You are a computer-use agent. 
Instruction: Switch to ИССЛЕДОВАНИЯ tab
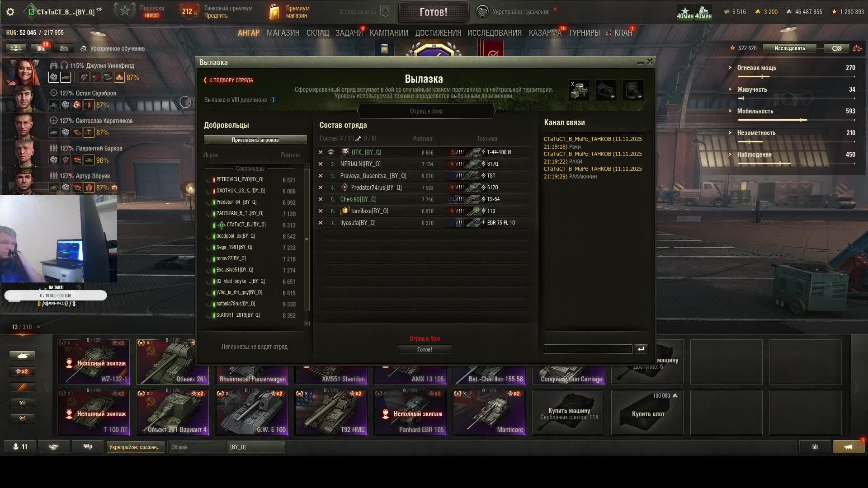coord(494,33)
